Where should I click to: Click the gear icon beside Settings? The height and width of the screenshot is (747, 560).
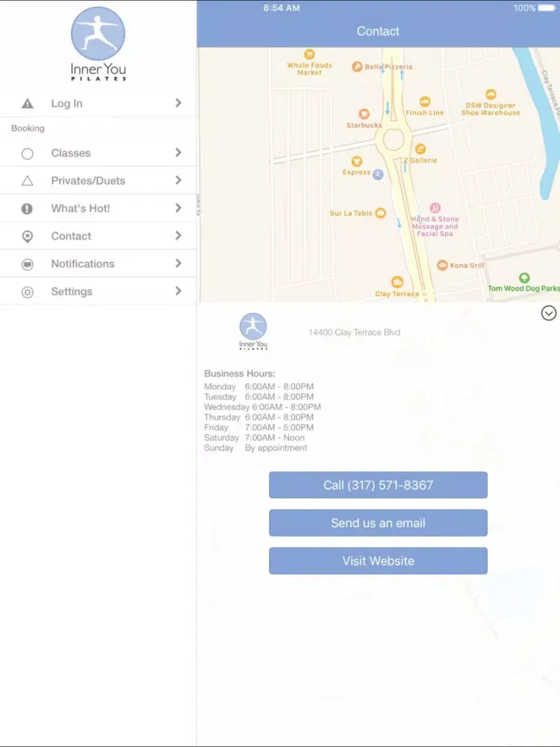pyautogui.click(x=28, y=292)
